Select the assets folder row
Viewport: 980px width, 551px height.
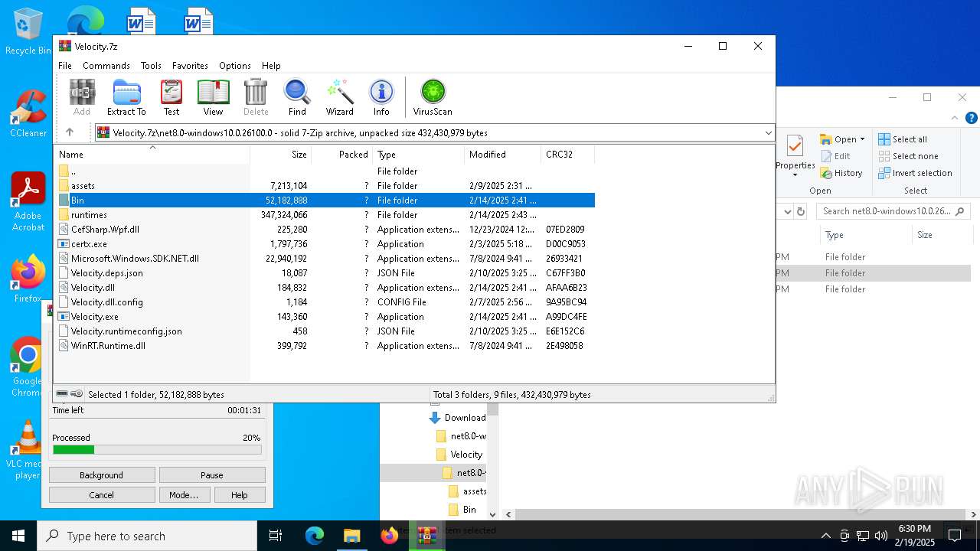[325, 186]
